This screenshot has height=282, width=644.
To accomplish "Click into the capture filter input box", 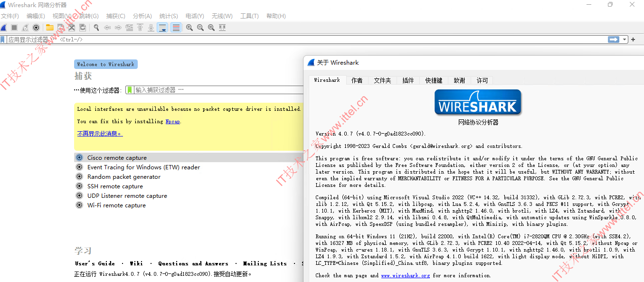I will [218, 90].
